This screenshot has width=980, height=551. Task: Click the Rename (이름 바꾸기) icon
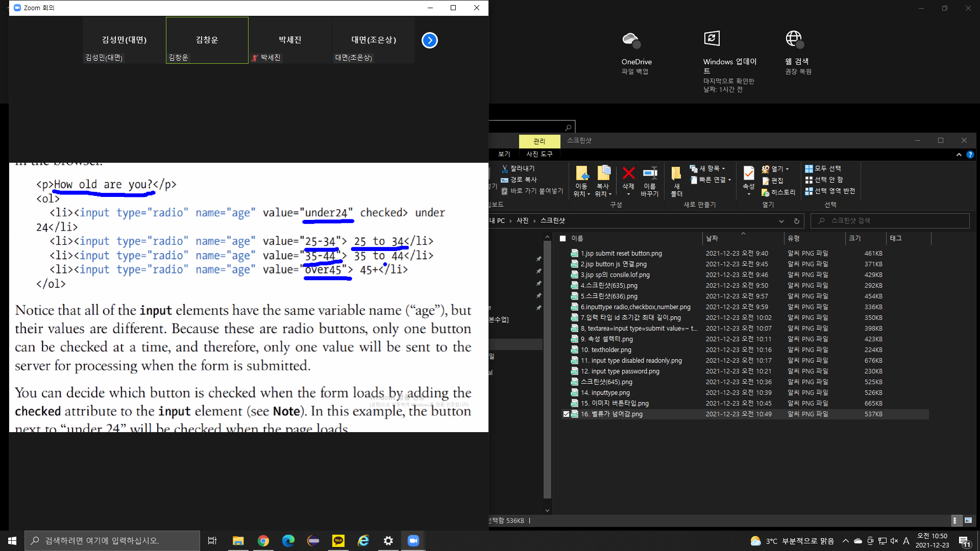click(650, 174)
